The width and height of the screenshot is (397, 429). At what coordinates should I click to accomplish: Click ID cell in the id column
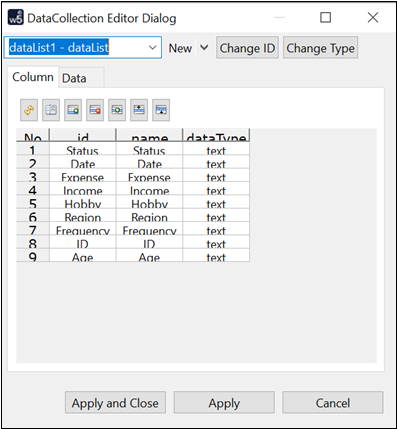coord(83,242)
